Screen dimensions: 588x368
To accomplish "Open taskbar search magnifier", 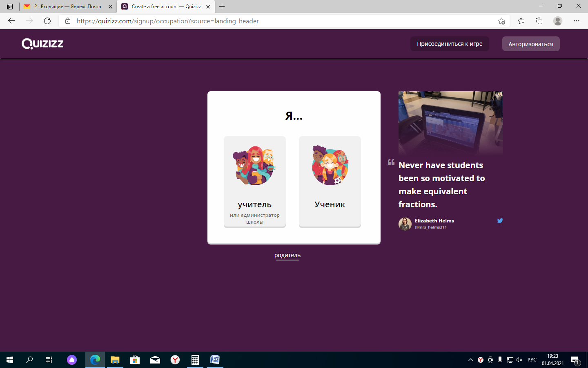I will [29, 360].
